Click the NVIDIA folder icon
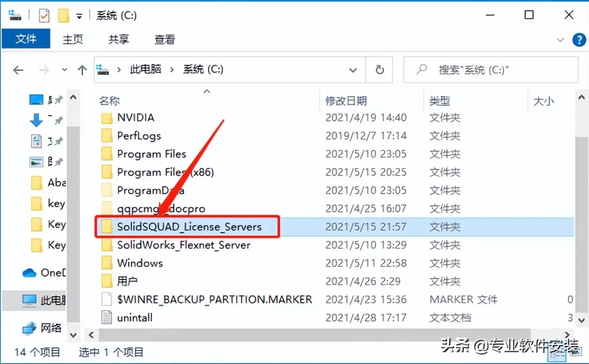Image resolution: width=589 pixels, height=364 pixels. point(107,118)
